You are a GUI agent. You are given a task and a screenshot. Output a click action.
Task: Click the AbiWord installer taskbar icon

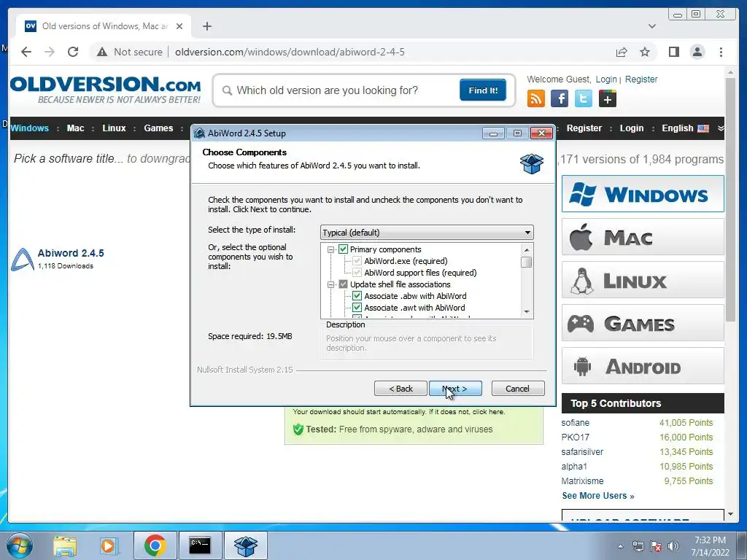(x=245, y=545)
